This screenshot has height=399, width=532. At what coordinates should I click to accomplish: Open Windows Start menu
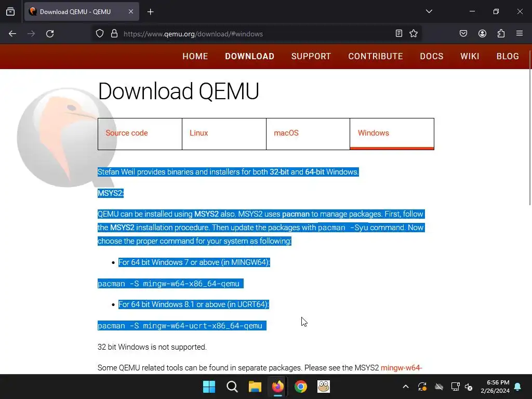209,387
